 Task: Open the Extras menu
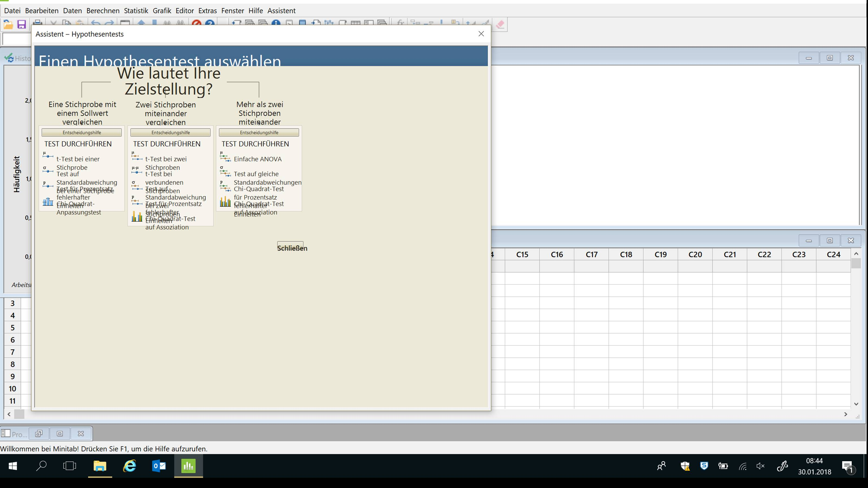208,10
